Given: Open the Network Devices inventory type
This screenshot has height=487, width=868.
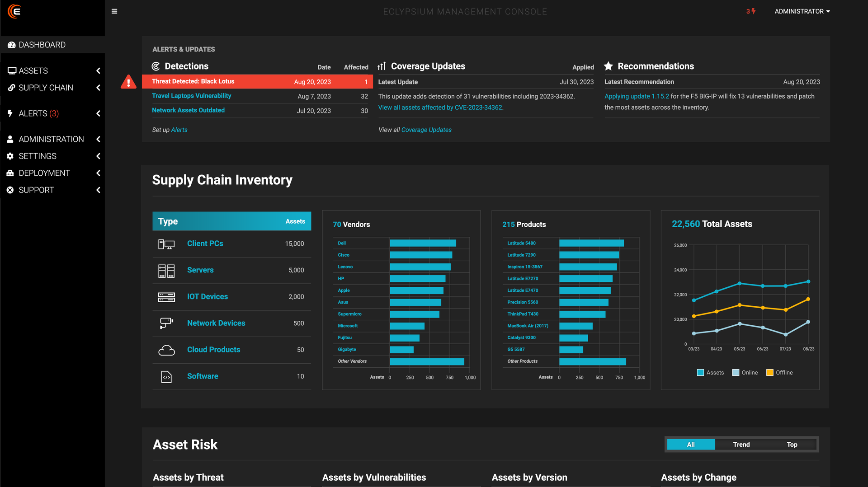Looking at the screenshot, I should [216, 323].
